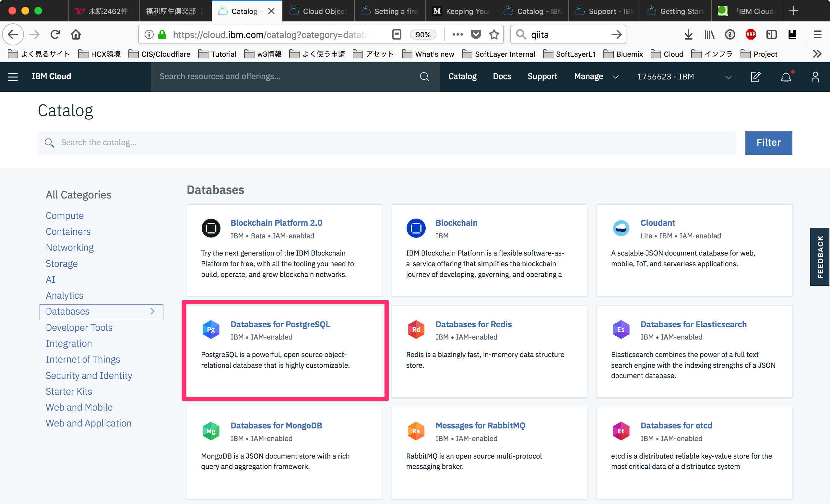Open the Databases for PostgreSQL link
The image size is (830, 504).
coord(280,324)
